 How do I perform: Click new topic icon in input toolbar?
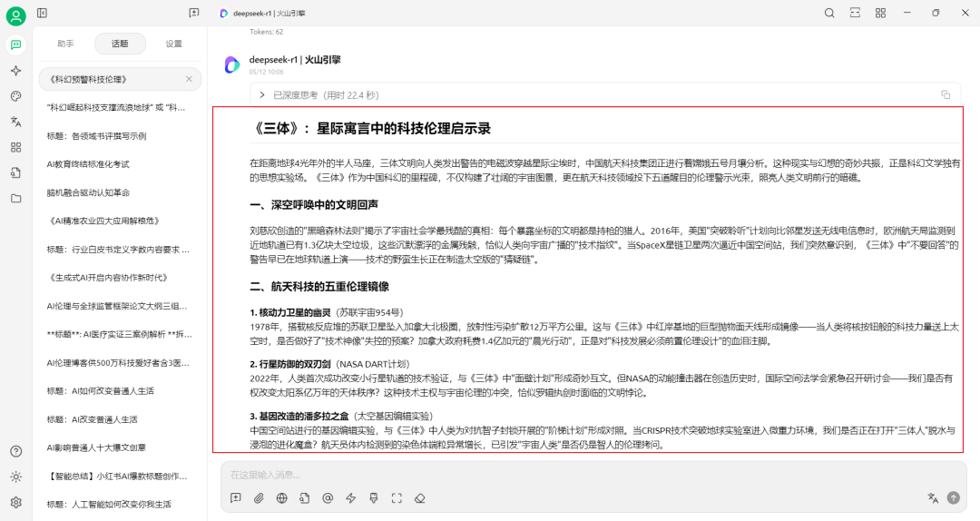236,498
